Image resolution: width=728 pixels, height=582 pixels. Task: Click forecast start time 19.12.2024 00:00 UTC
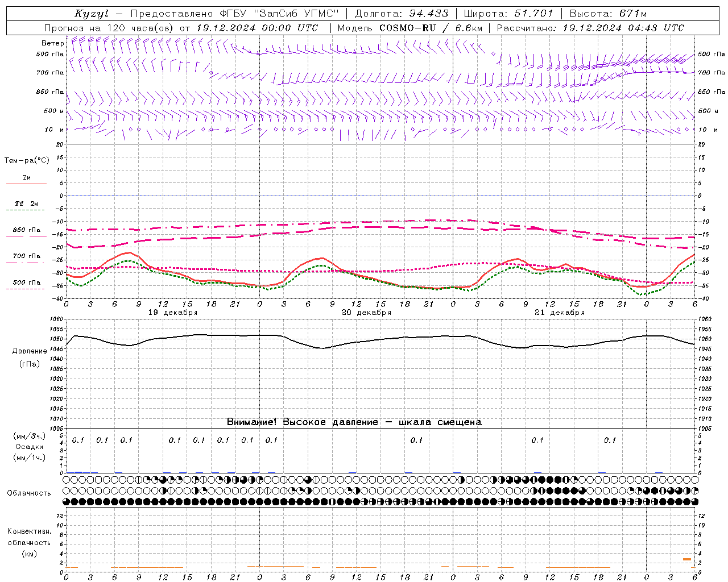(257, 28)
